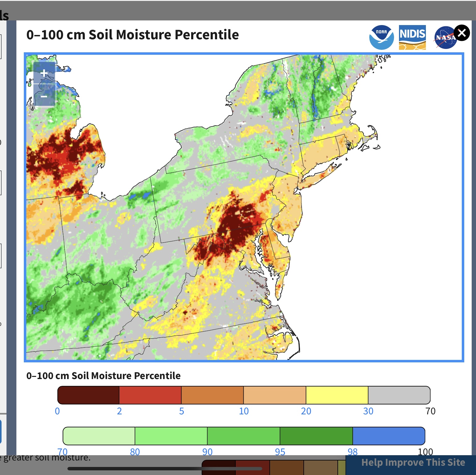Close the soil moisture map popup

[462, 33]
